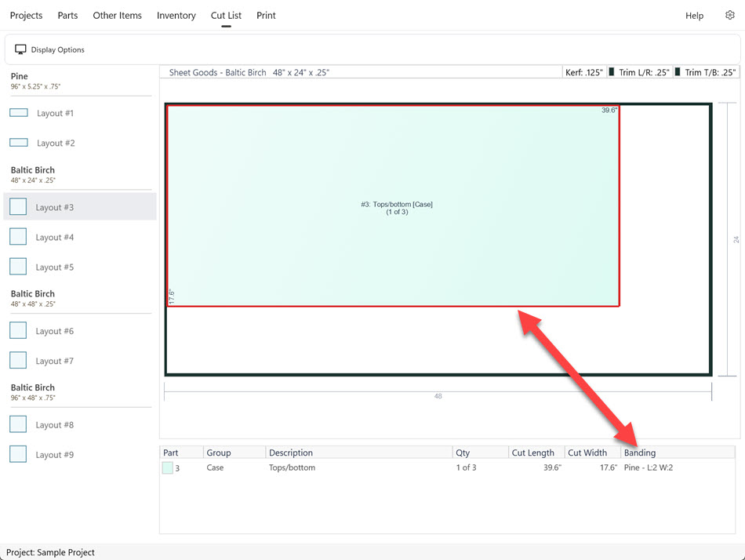Select Layout #4 label in sidebar
Viewport: 745px width, 560px height.
pyautogui.click(x=55, y=237)
